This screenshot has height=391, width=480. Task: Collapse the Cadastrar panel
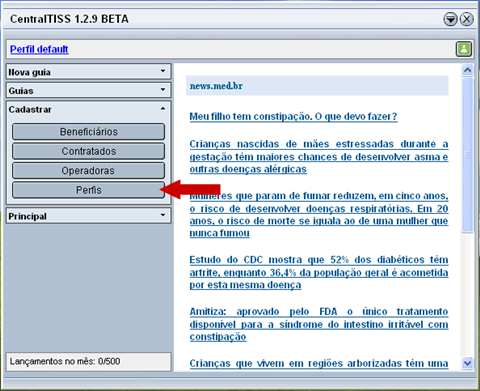(x=89, y=109)
